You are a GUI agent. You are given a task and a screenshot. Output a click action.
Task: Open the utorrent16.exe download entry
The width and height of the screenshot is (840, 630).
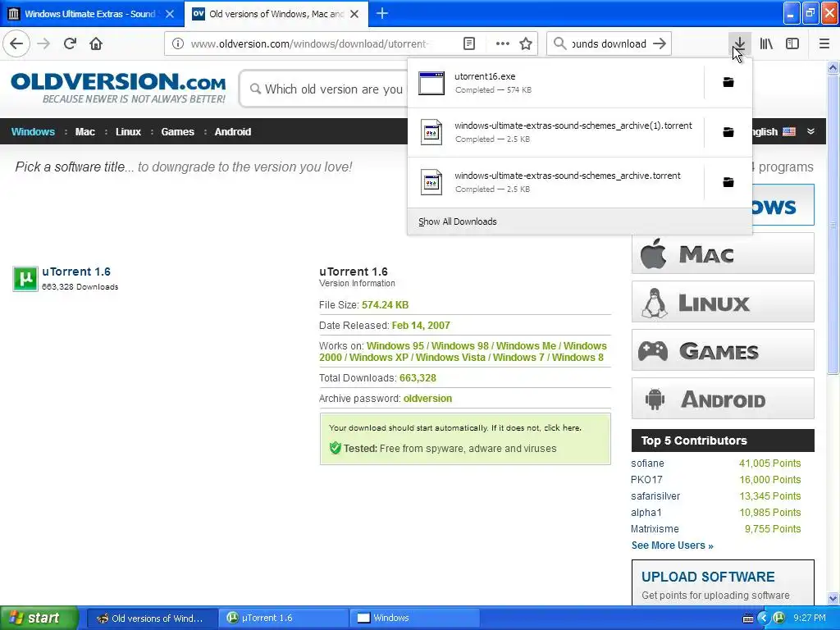pyautogui.click(x=555, y=83)
